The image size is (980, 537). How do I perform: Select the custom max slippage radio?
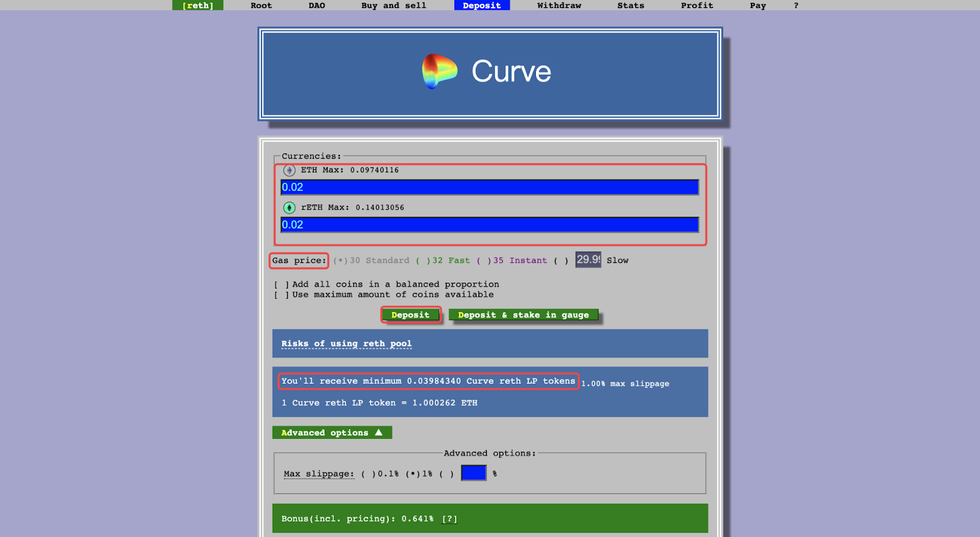click(447, 474)
